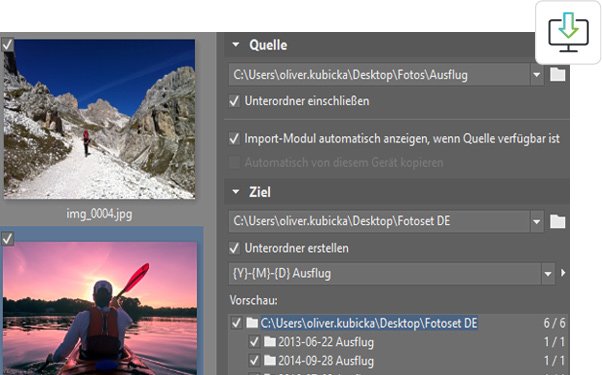Browse for target folder icon in Ziel

pos(557,221)
